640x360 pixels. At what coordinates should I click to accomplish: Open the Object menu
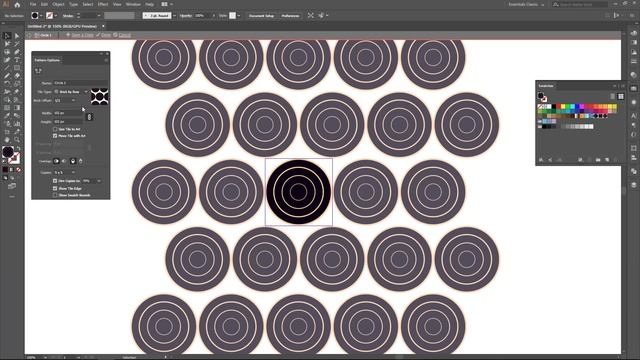point(58,4)
